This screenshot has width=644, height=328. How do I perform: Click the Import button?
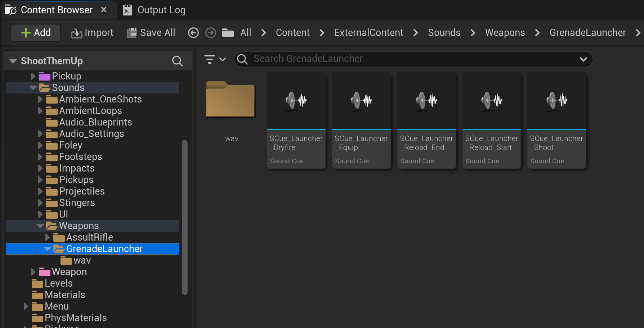pyautogui.click(x=92, y=33)
